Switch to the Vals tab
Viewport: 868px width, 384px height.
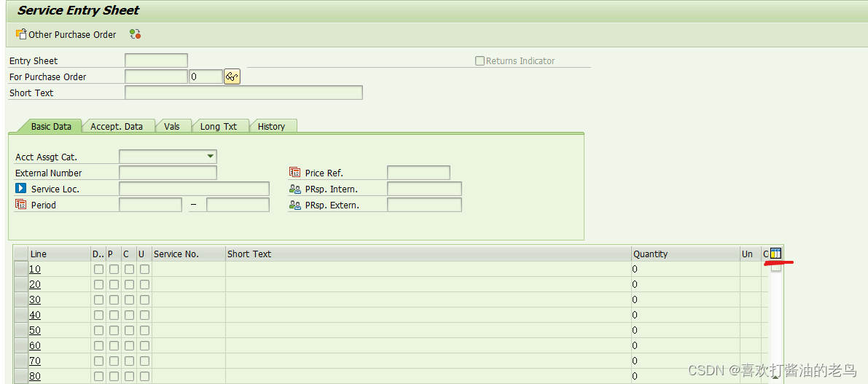click(171, 126)
